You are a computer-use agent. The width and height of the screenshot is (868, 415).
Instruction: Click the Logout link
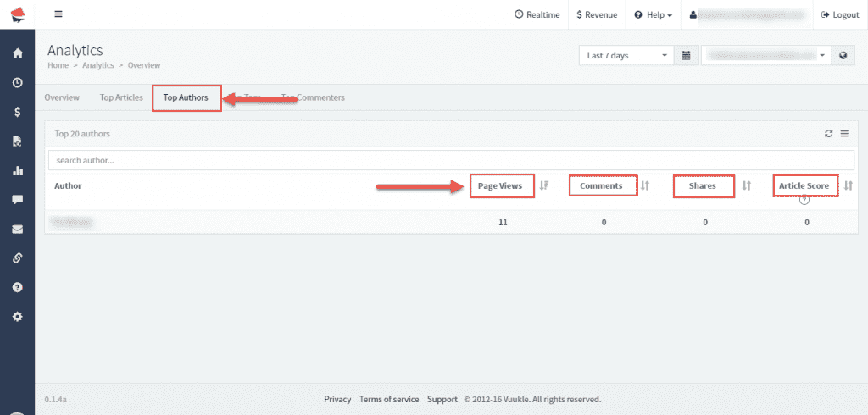point(840,15)
